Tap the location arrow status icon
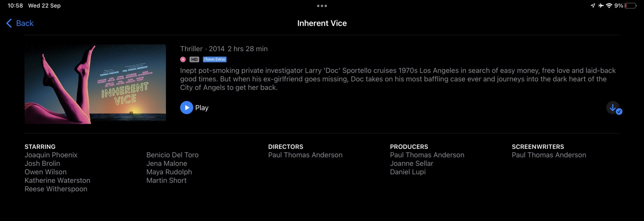This screenshot has height=221, width=644. (x=593, y=5)
